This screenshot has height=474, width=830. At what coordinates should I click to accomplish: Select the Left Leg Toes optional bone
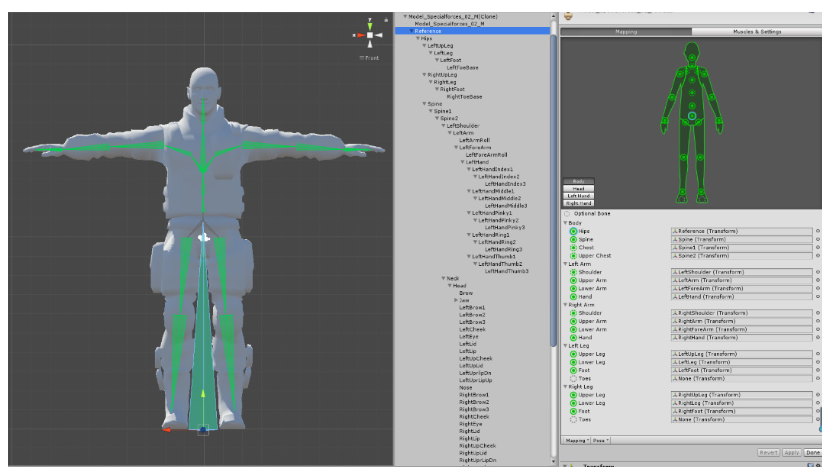point(573,378)
